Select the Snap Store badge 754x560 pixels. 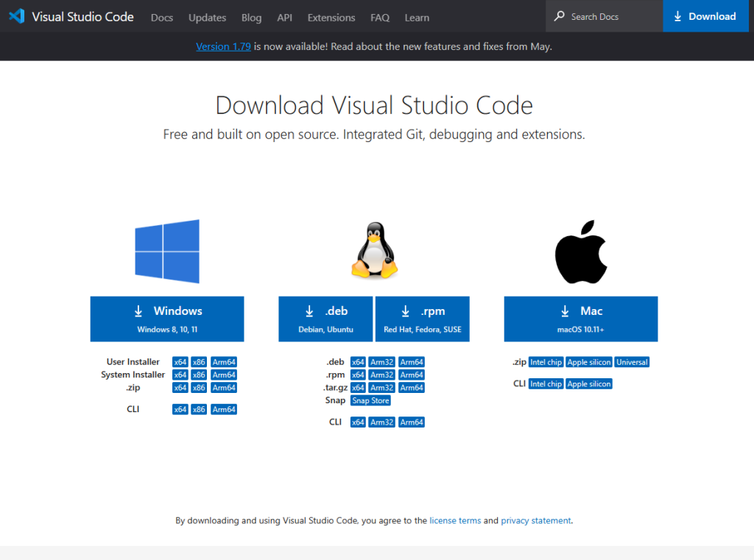pos(371,400)
